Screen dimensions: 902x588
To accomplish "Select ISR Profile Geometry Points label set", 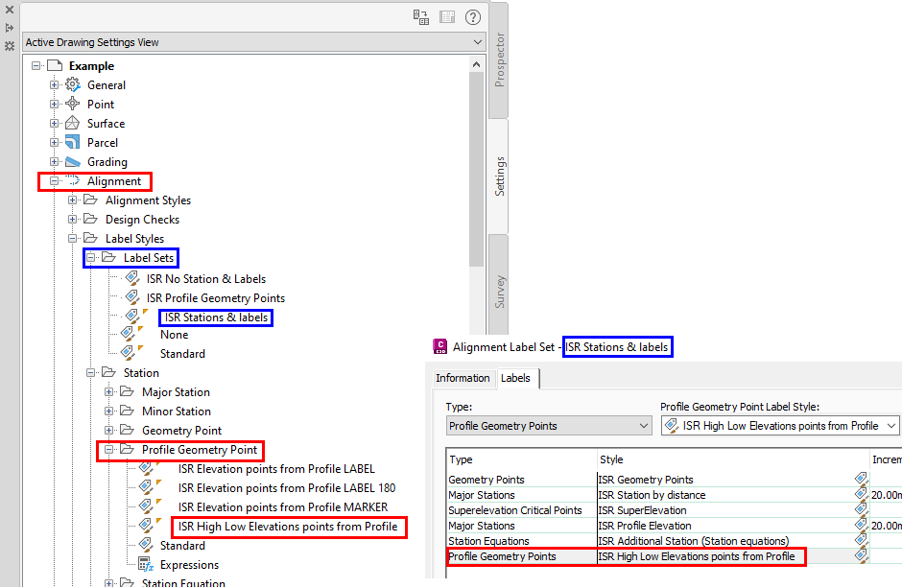I will [x=216, y=297].
